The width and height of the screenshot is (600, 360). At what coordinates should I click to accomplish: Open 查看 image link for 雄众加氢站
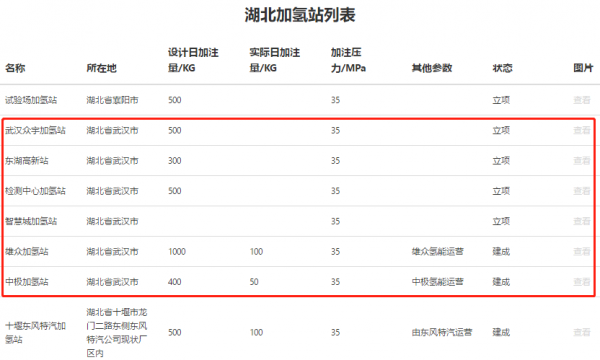pos(581,251)
